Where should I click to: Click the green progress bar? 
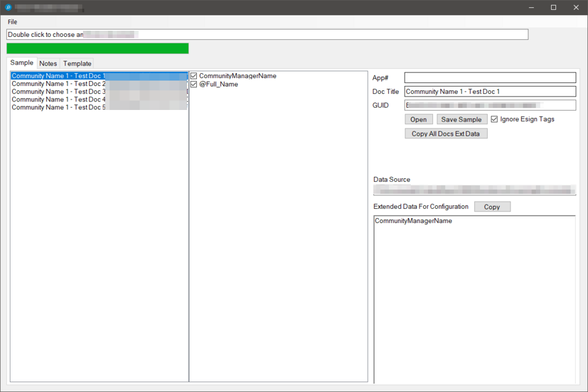click(97, 47)
